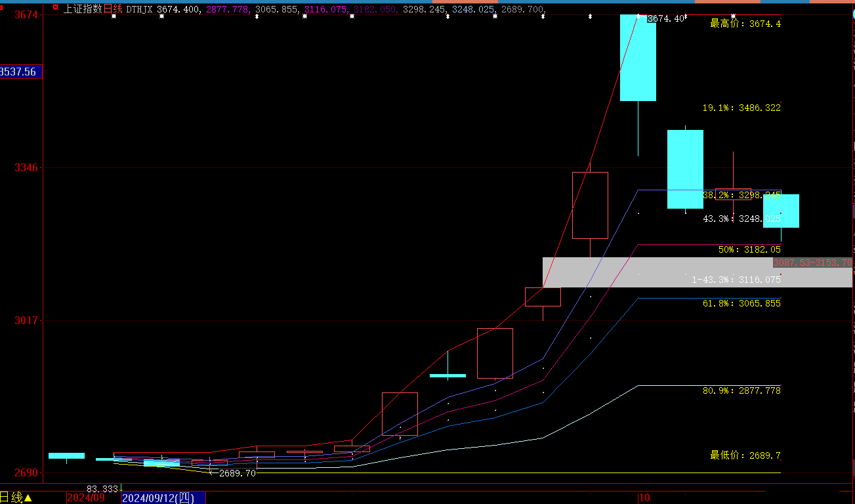Click the 83.333 value above the date bar
855x504 pixels.
coord(102,489)
